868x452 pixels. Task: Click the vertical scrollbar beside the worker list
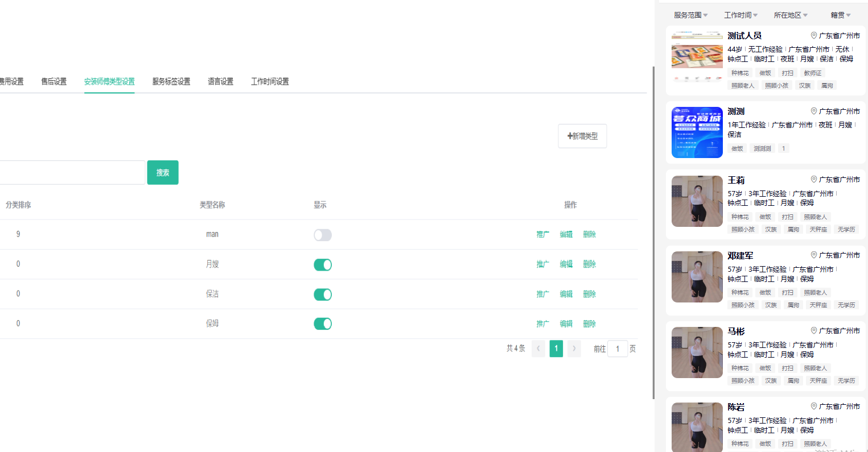tap(653, 232)
